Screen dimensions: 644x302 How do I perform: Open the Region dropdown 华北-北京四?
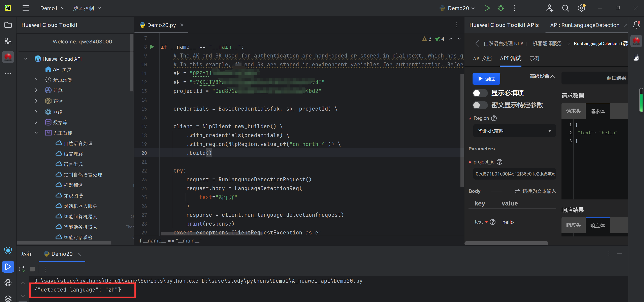pyautogui.click(x=514, y=131)
